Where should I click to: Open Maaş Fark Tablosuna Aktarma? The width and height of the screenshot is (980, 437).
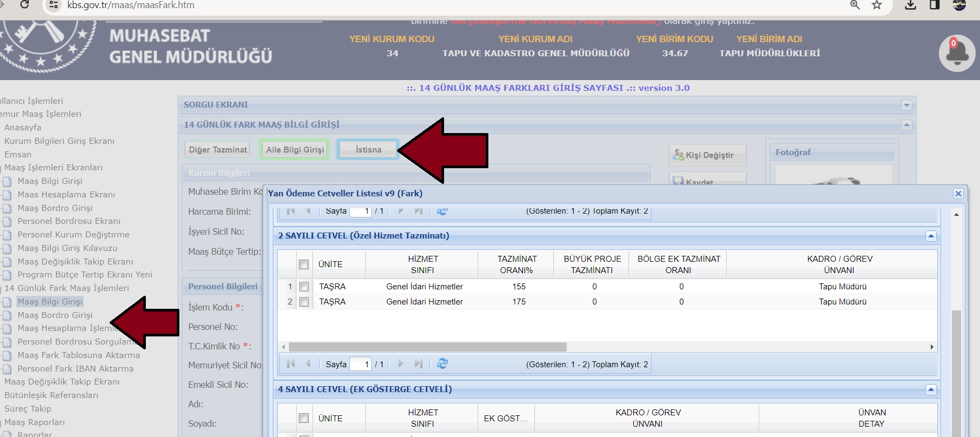tap(79, 355)
